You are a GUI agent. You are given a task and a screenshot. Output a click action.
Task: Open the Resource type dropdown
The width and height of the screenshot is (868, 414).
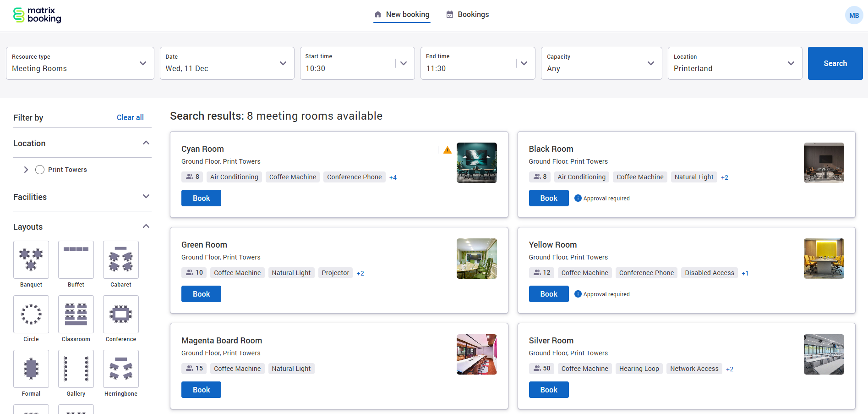click(80, 63)
